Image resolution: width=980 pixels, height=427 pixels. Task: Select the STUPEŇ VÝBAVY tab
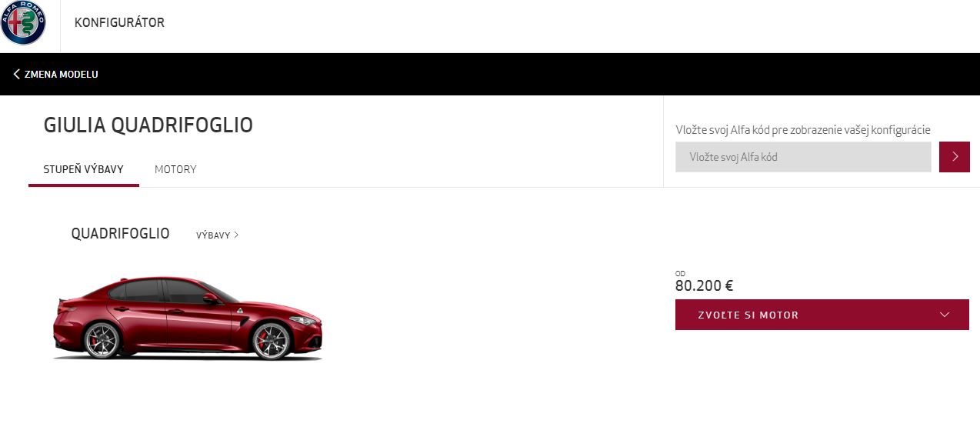84,169
